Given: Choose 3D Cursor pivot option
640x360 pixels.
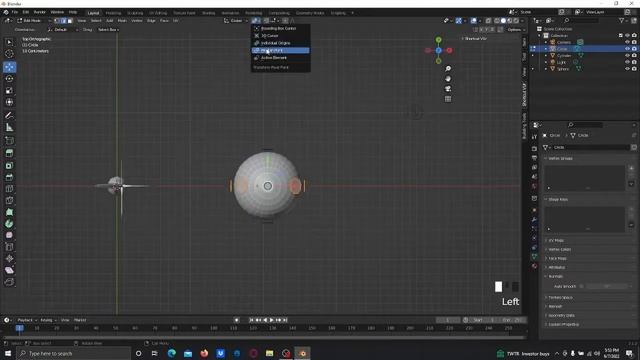Looking at the screenshot, I should [280, 36].
